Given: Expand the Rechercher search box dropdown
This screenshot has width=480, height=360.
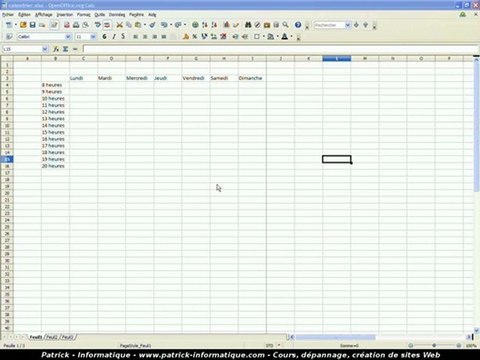Looking at the screenshot, I should (x=348, y=25).
